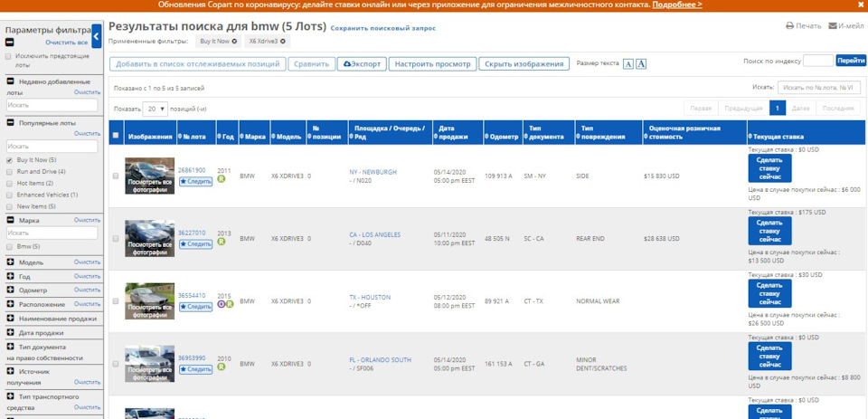Screen dimensions: 868x419
Task: Click green R badge for lot 36953990
Action: 222,367
